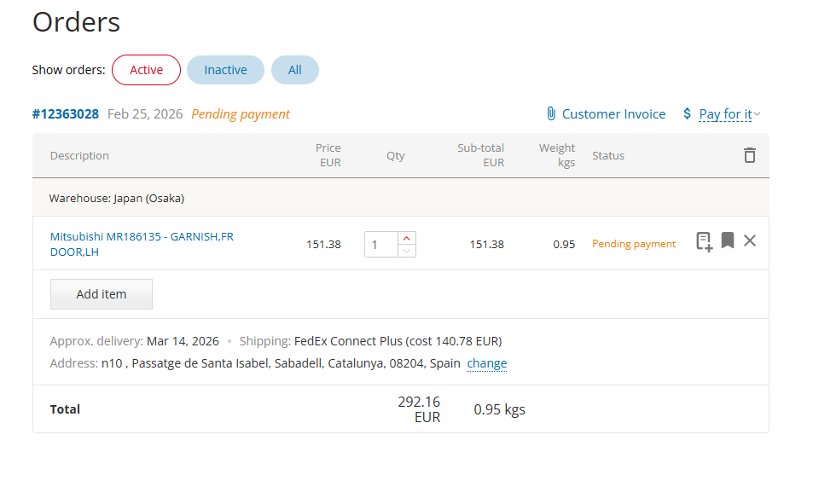This screenshot has height=504, width=813.
Task: Click the paperclip icon beside Customer Invoice
Action: point(551,114)
